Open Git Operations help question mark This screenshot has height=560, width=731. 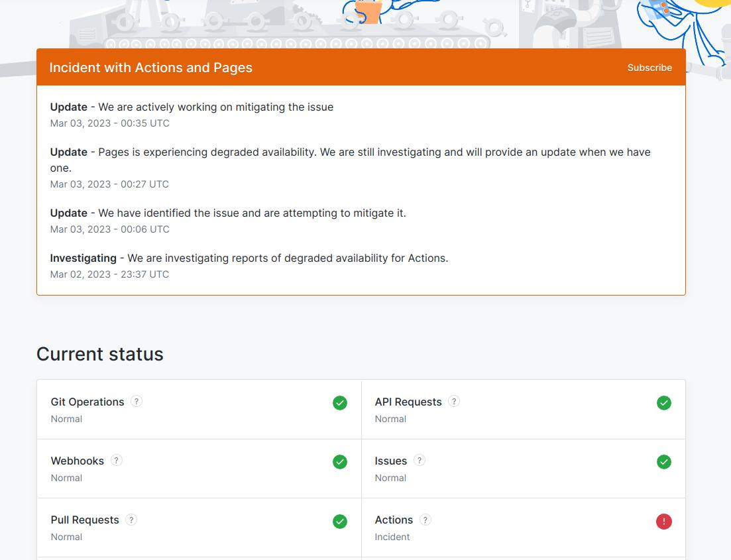(136, 402)
